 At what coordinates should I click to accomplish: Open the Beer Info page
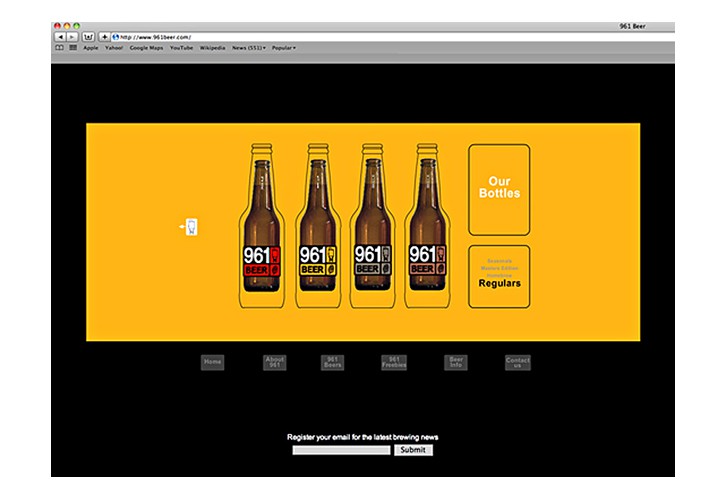(456, 362)
